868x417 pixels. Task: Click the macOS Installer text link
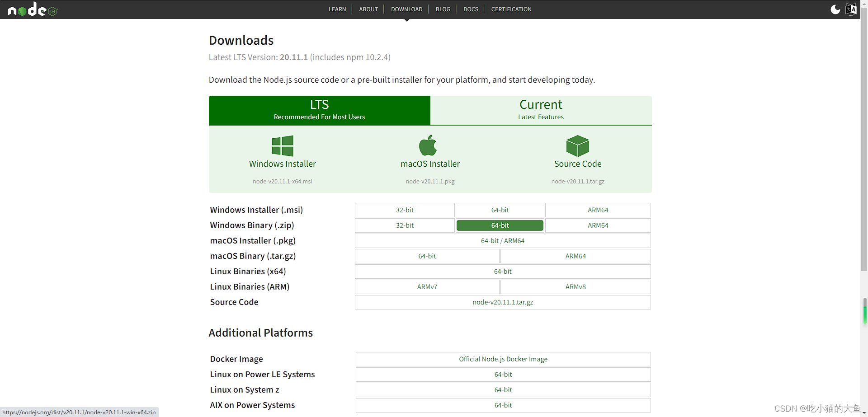(x=430, y=164)
